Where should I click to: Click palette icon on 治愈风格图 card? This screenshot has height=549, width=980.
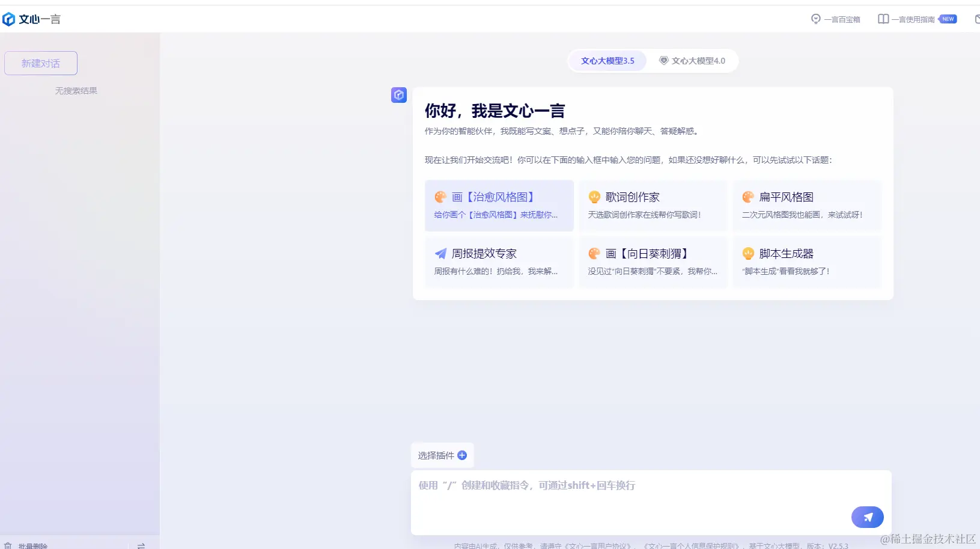click(440, 197)
